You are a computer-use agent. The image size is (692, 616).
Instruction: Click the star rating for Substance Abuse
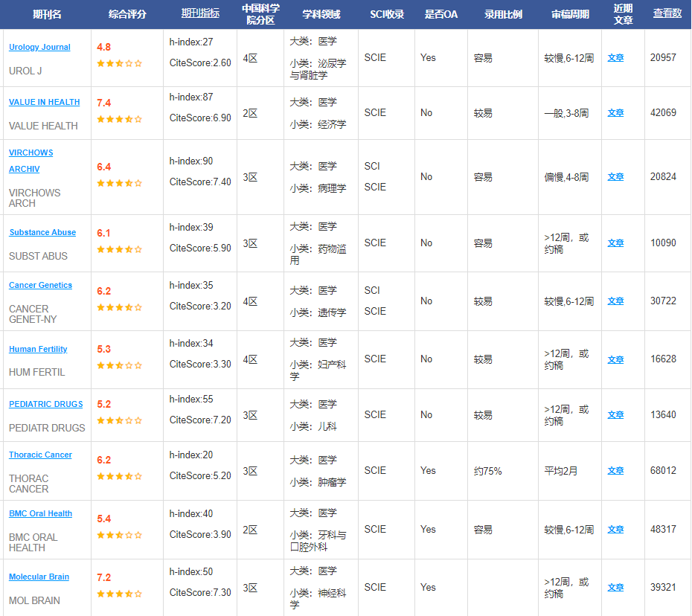pyautogui.click(x=120, y=249)
